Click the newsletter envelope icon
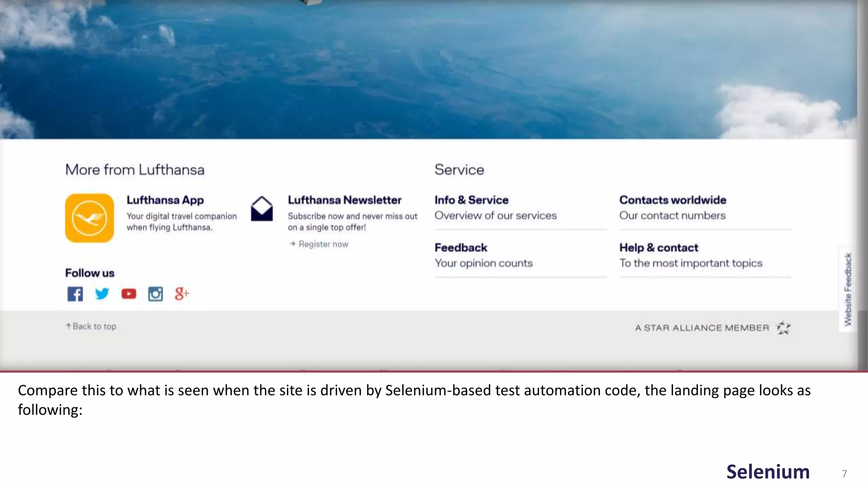 pyautogui.click(x=262, y=208)
